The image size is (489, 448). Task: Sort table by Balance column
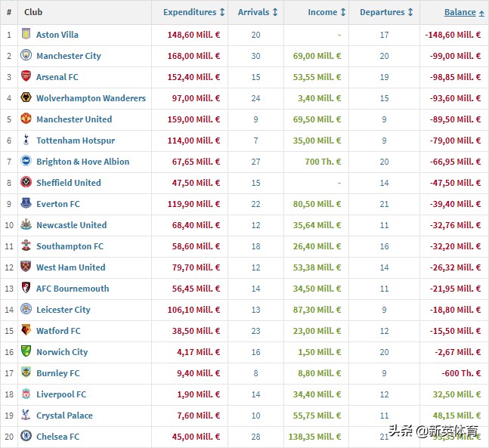(x=464, y=12)
